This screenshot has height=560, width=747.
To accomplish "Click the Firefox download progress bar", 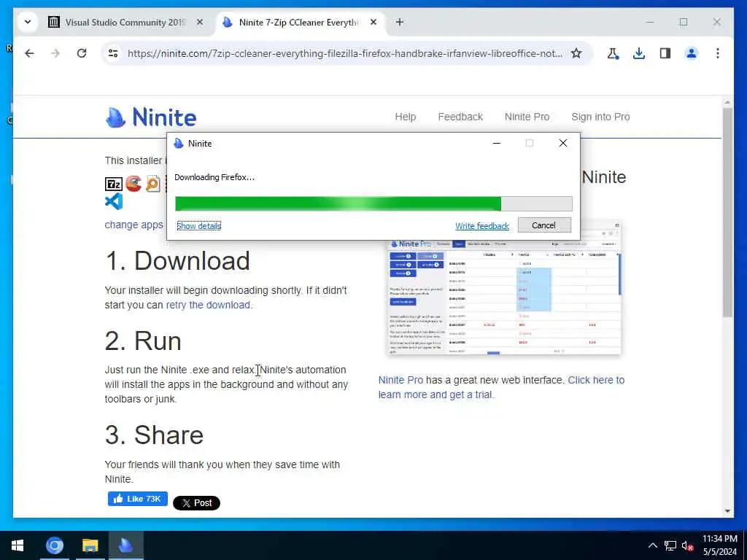I will click(373, 204).
